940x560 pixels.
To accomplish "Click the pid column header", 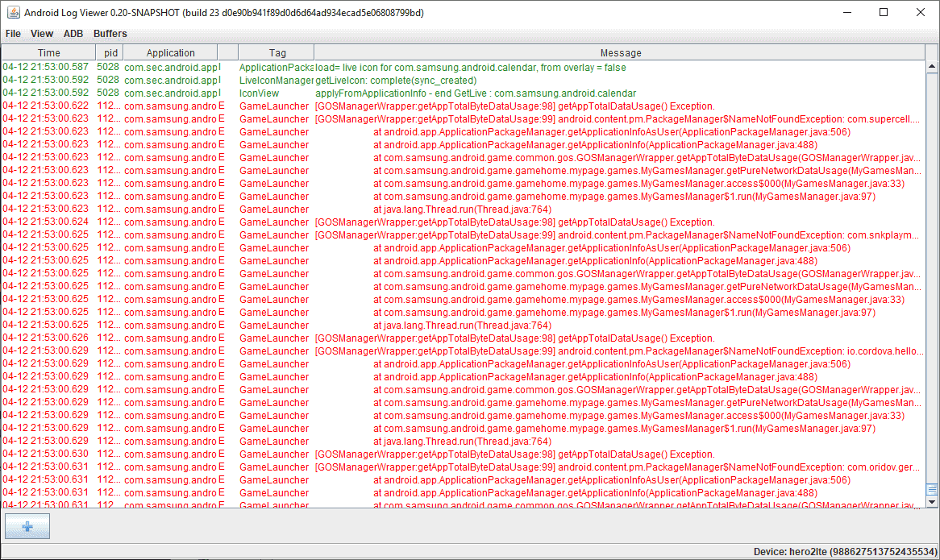I will pyautogui.click(x=111, y=53).
